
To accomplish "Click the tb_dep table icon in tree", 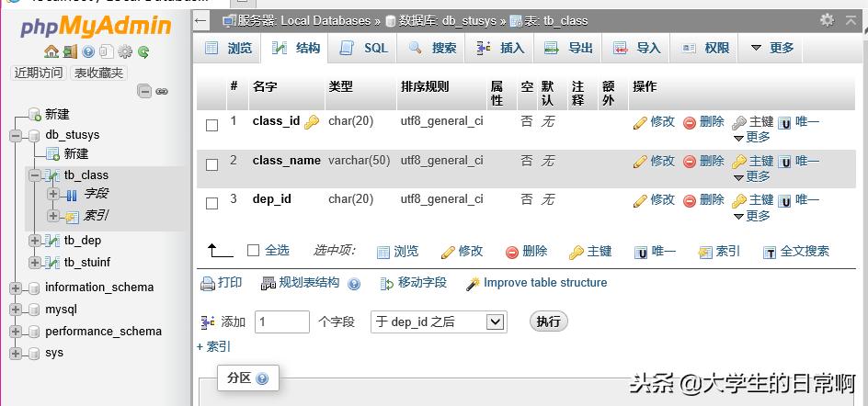I will (x=52, y=241).
